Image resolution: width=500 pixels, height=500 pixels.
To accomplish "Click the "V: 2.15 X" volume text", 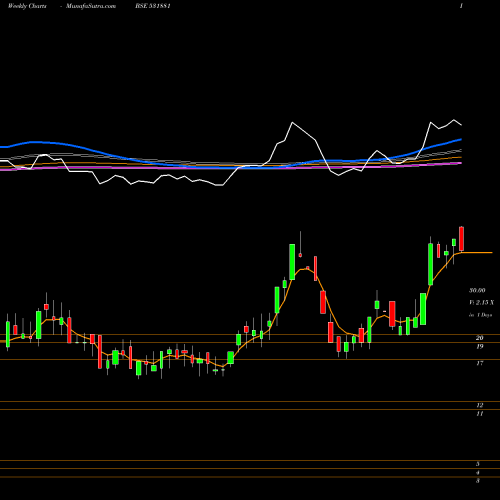I will [482, 302].
